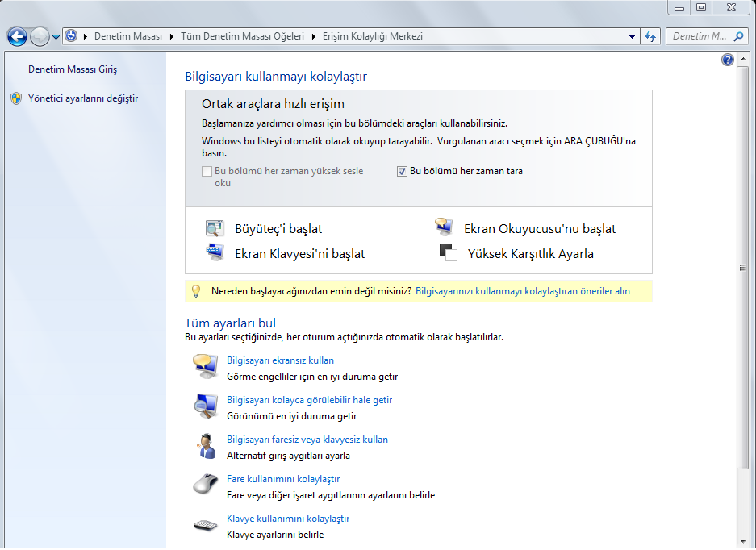Screen dimensions: 756x550
Task: Click the scrollbar down arrow
Action: coord(742,542)
